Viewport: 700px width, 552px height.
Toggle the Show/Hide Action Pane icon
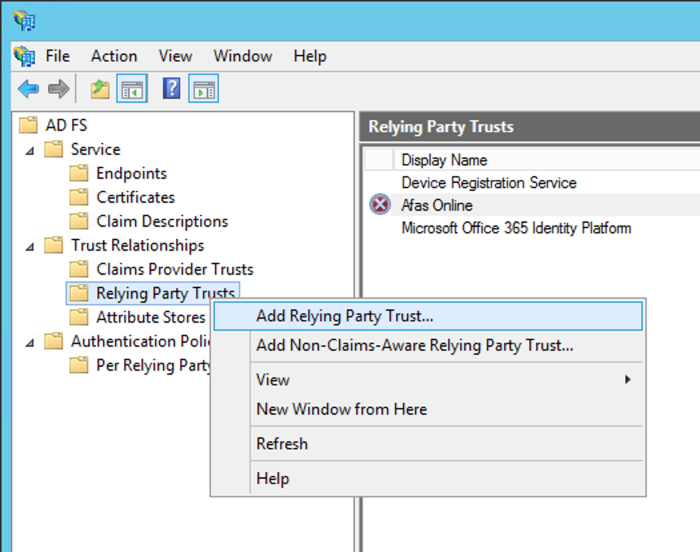point(204,89)
